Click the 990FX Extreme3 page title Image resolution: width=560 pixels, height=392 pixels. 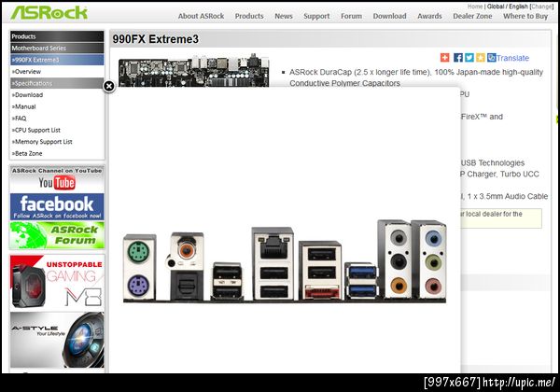(155, 39)
